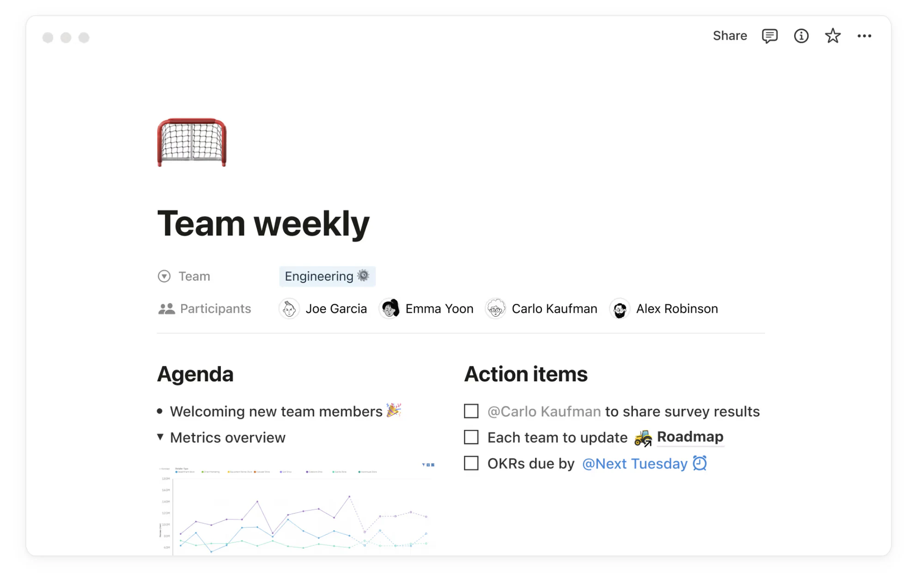Check the Each team to update checkbox
Viewport: 924px width, 580px height.
pos(471,437)
